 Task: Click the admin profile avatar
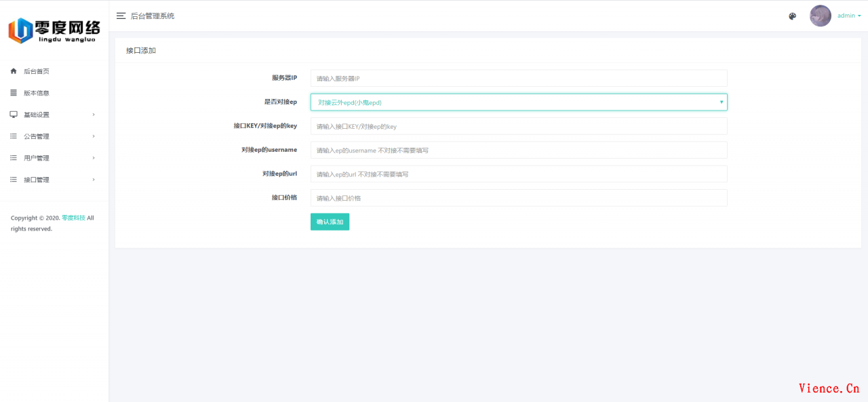tap(820, 15)
